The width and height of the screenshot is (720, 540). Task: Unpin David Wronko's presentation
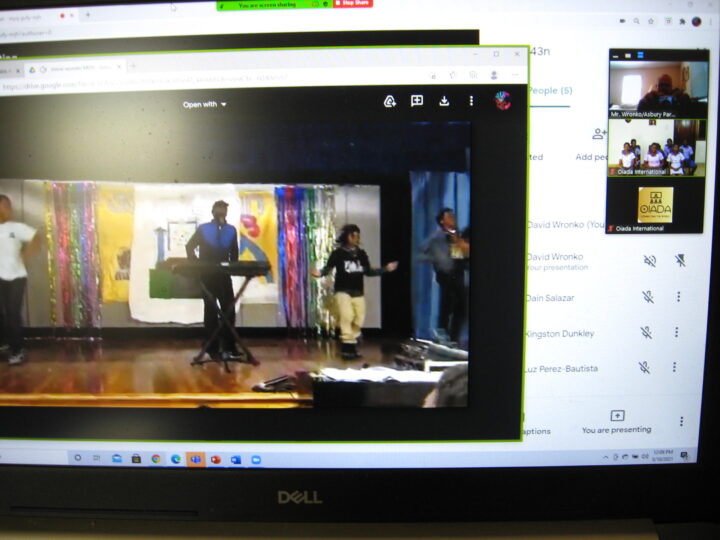click(680, 260)
